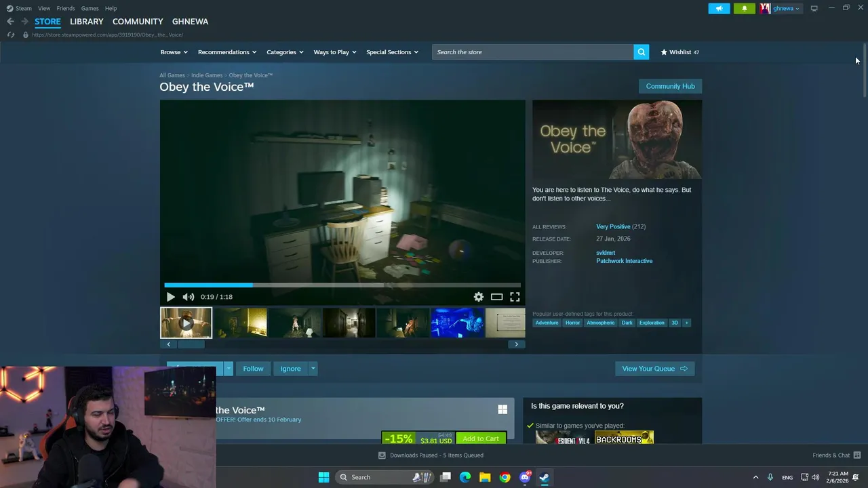Open the Windows Start menu
This screenshot has height=488, width=868.
323,477
